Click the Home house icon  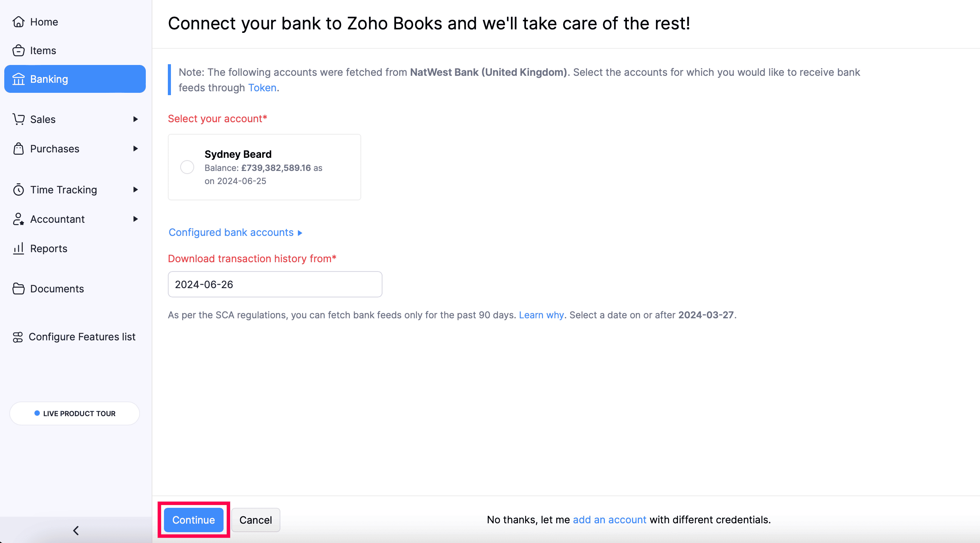click(x=18, y=22)
